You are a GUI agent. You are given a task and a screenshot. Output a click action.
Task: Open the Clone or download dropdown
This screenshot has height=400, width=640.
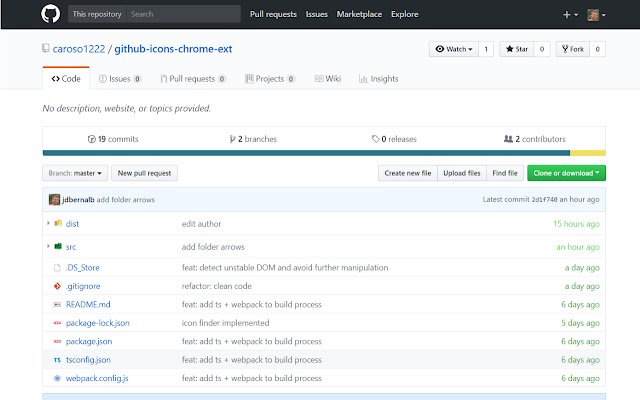tap(566, 173)
